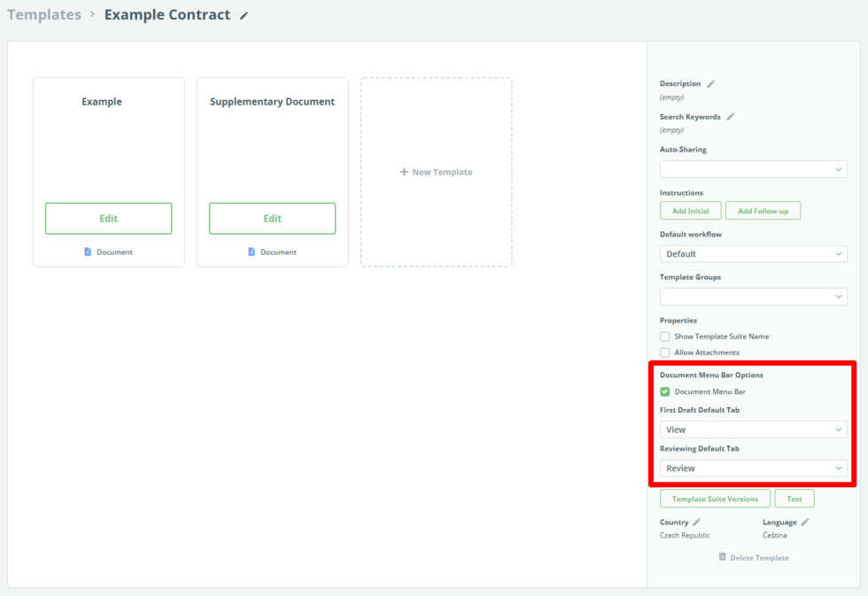Tick the Allow Attachments checkbox

[665, 352]
